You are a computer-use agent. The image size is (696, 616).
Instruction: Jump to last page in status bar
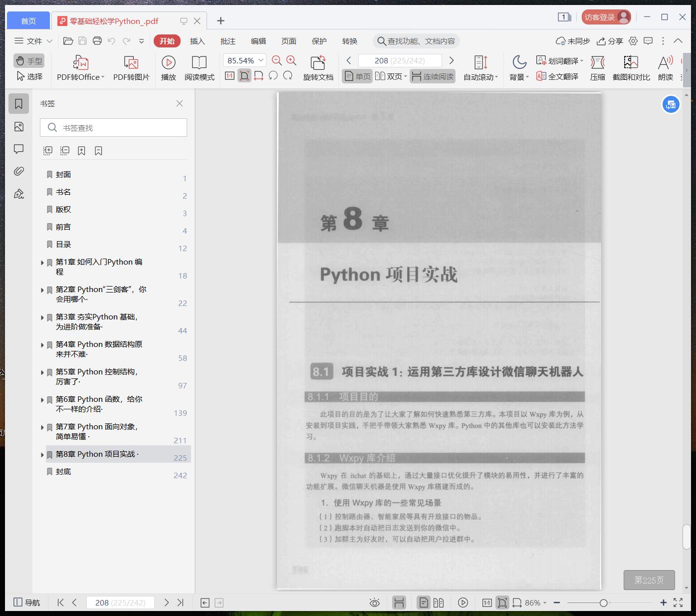click(181, 603)
